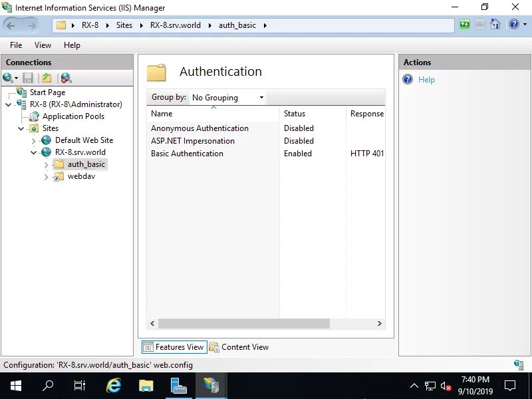This screenshot has height=399, width=532.
Task: Click the status bar connection icon
Action: click(x=519, y=364)
